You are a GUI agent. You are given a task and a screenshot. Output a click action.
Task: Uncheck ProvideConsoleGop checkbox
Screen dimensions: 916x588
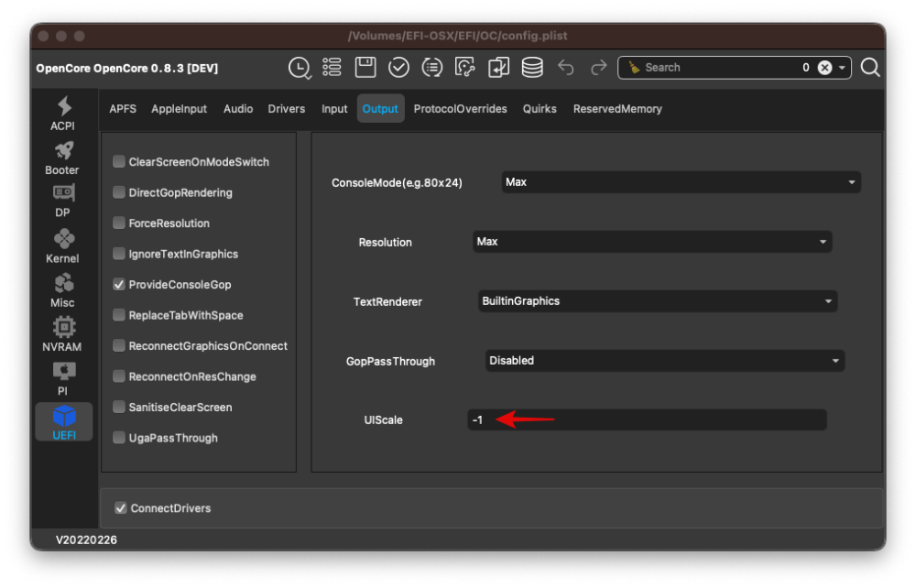(x=118, y=284)
